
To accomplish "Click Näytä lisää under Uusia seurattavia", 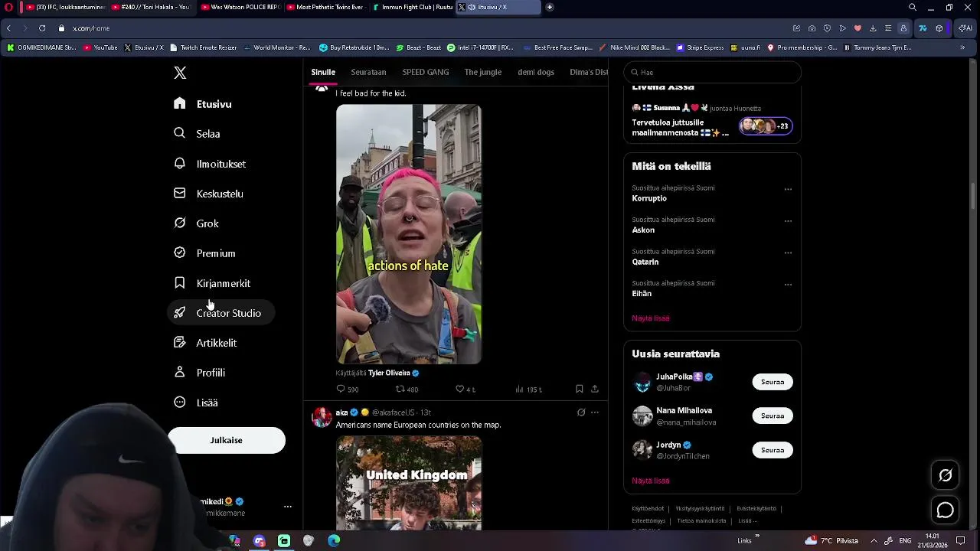I will 651,481.
